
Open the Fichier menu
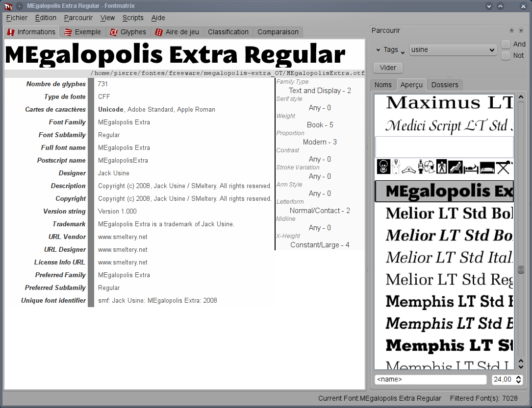coord(17,18)
